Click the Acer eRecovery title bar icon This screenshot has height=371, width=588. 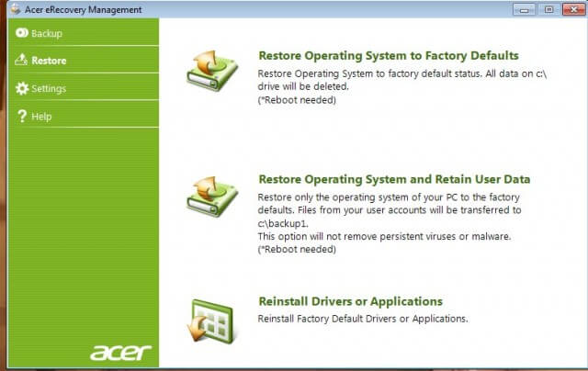click(x=16, y=8)
